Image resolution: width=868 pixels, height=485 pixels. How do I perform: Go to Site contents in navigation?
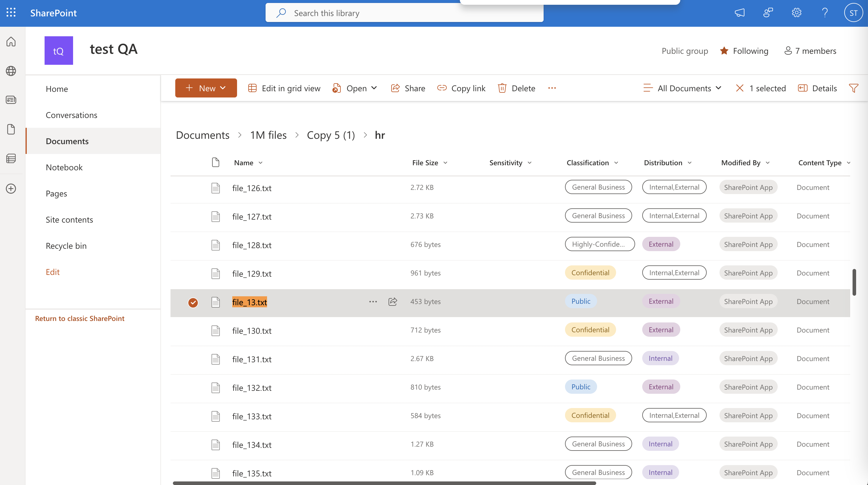coord(70,220)
